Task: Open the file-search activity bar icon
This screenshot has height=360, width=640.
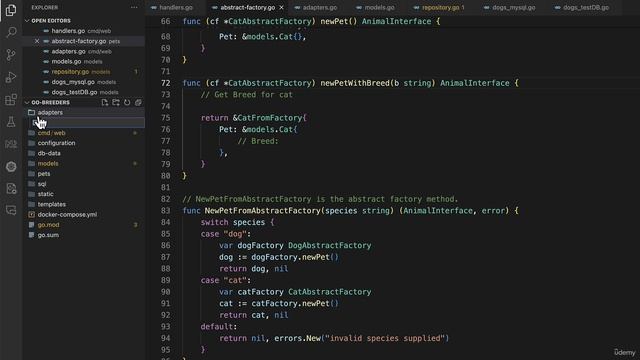Action: (x=11, y=189)
